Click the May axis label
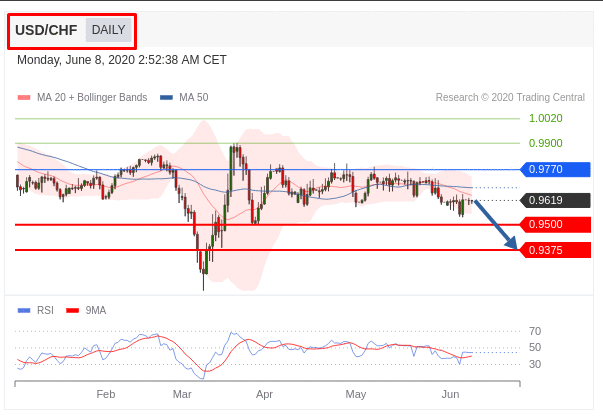The width and height of the screenshot is (603, 418). click(356, 394)
